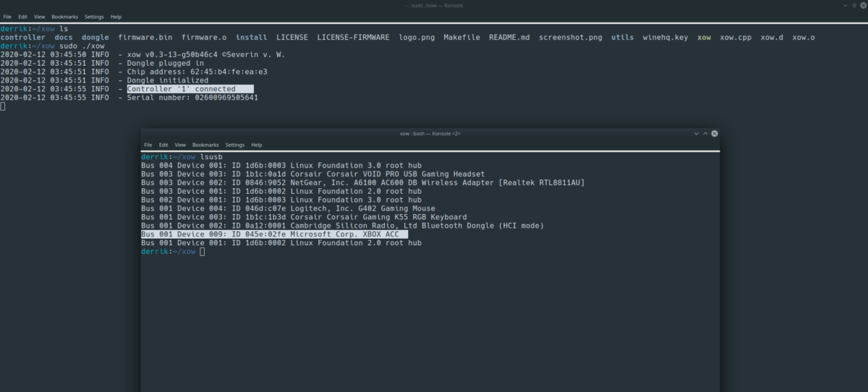Open Edit menu in the Konsole <2> window

pos(163,145)
